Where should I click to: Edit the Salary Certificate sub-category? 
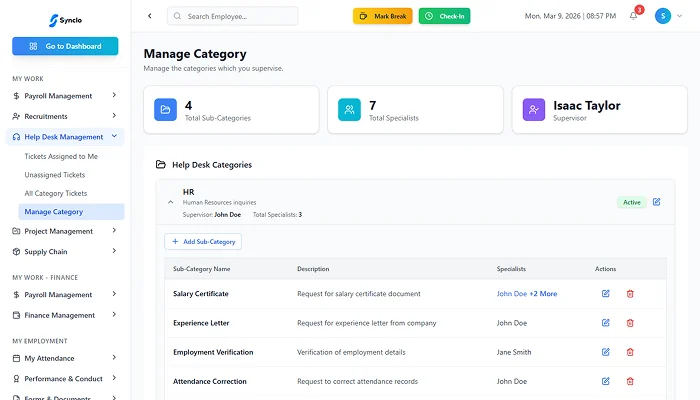tap(605, 293)
